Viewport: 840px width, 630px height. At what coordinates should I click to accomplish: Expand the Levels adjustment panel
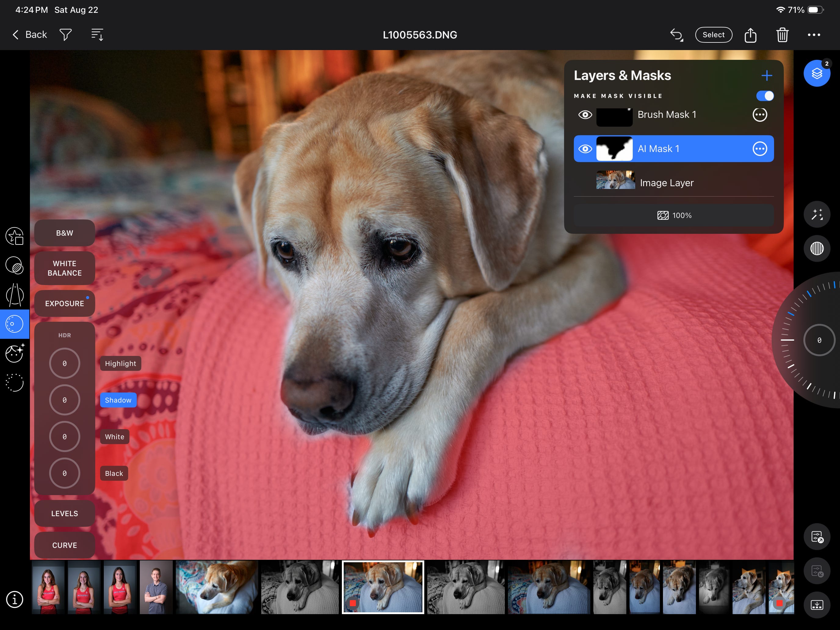65,513
